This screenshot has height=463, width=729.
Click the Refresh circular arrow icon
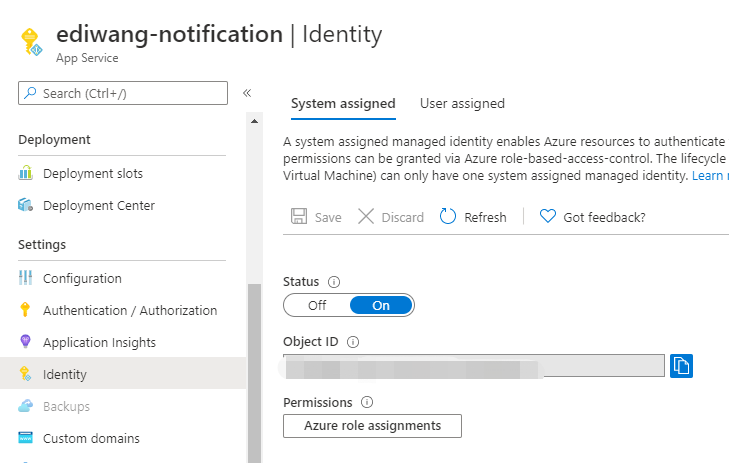(448, 216)
